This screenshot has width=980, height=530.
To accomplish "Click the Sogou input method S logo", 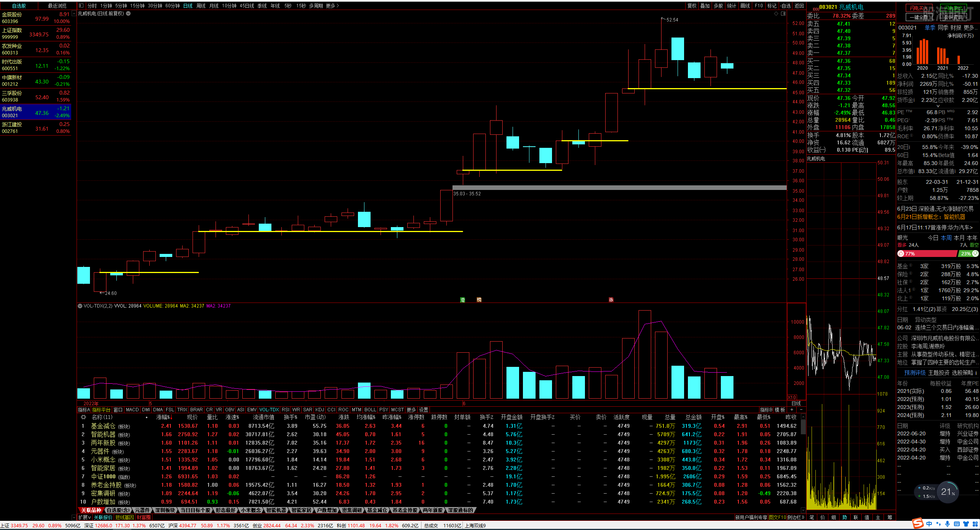I will (918, 523).
